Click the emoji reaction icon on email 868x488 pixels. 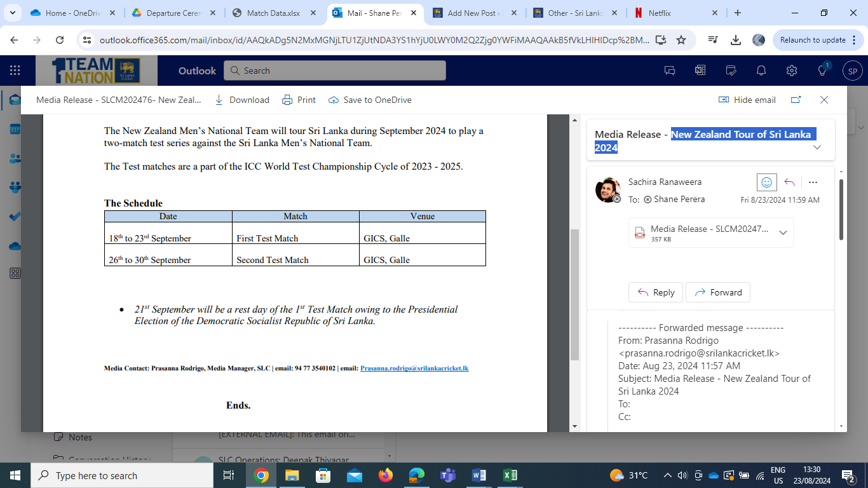point(767,182)
